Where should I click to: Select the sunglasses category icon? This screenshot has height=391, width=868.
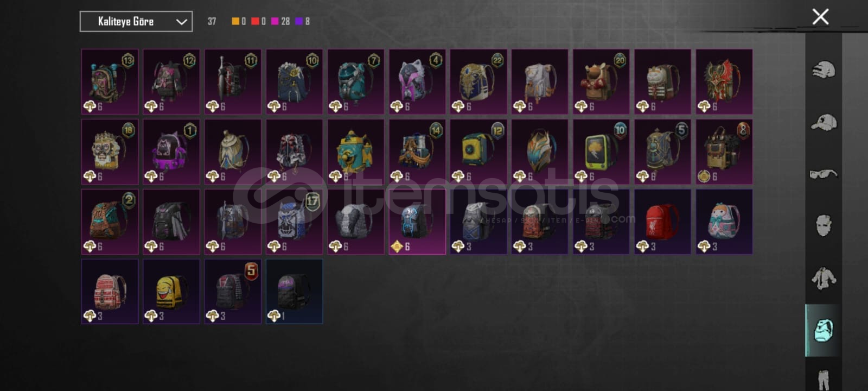click(x=824, y=174)
